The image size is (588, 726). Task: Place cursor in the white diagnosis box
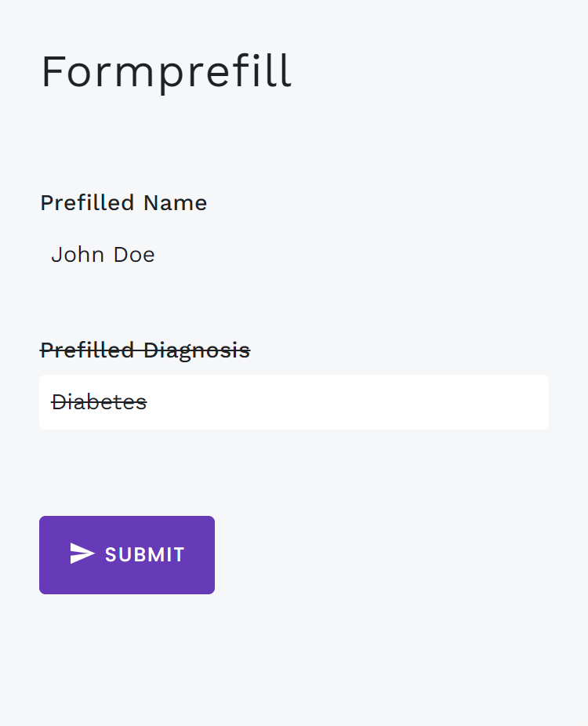pyautogui.click(x=294, y=402)
